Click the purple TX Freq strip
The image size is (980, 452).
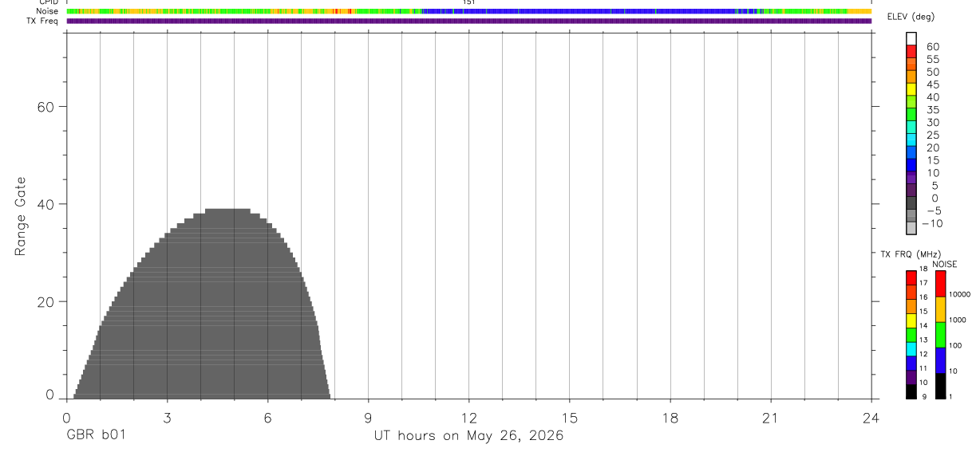pyautogui.click(x=468, y=21)
